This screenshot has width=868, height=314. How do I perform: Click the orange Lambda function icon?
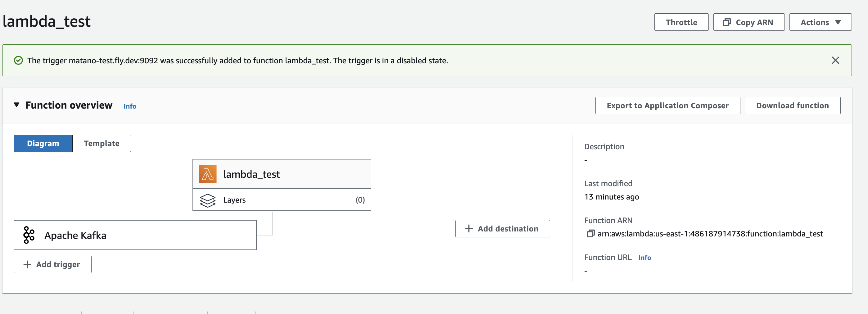tap(207, 174)
